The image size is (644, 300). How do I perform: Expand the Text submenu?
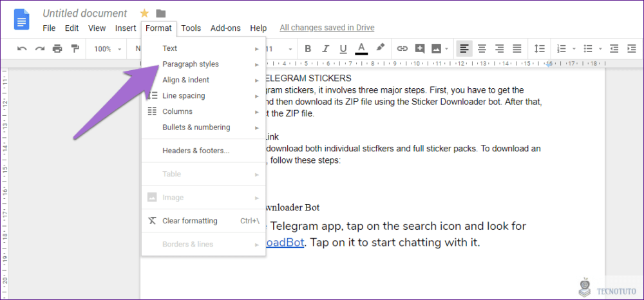tap(204, 48)
